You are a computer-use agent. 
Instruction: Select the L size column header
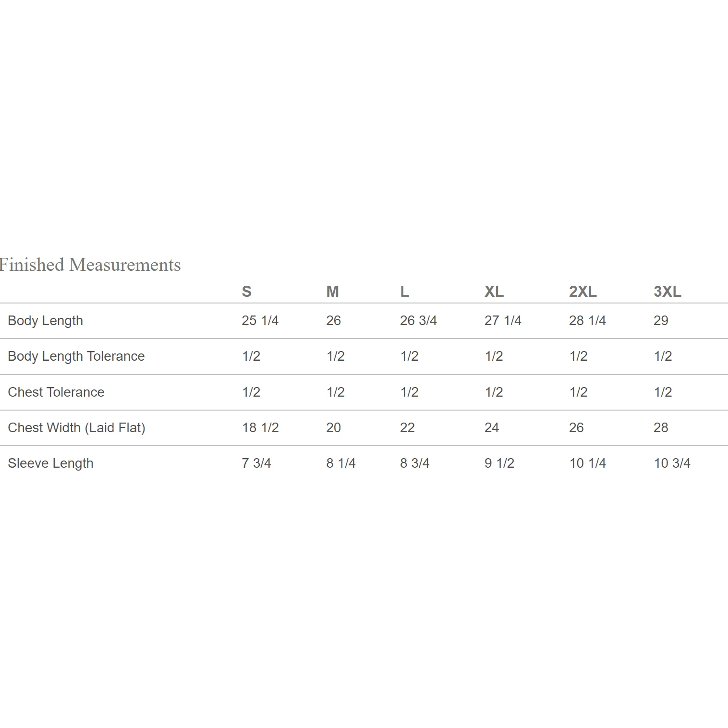[405, 291]
